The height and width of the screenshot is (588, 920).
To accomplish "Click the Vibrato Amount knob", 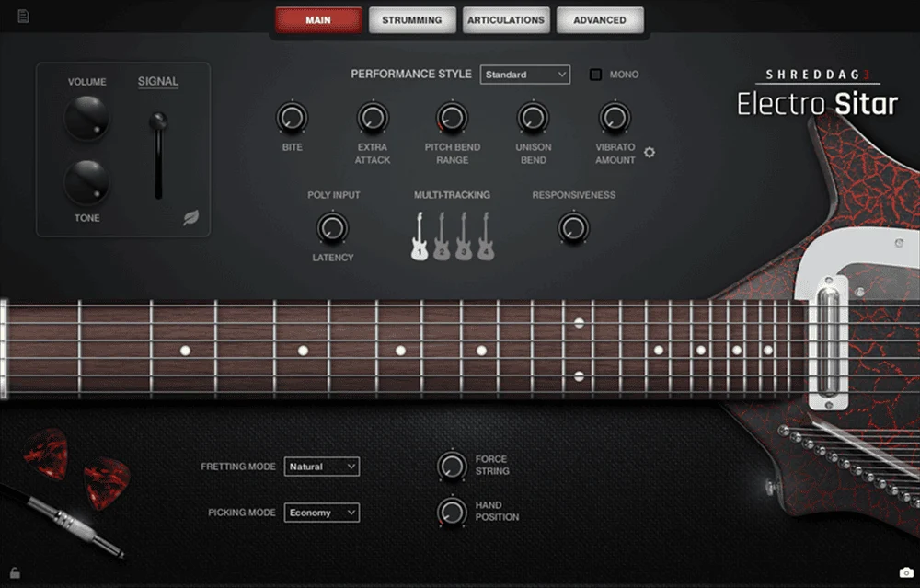I will point(615,118).
